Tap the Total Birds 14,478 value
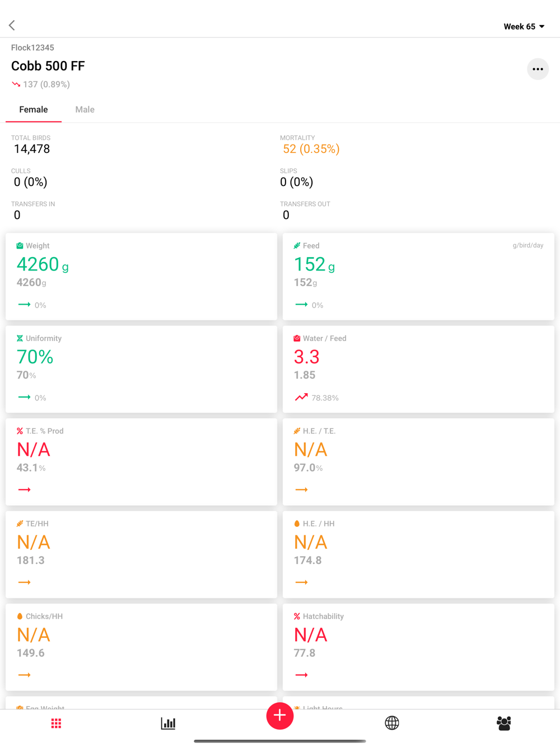Image resolution: width=560 pixels, height=747 pixels. click(32, 149)
